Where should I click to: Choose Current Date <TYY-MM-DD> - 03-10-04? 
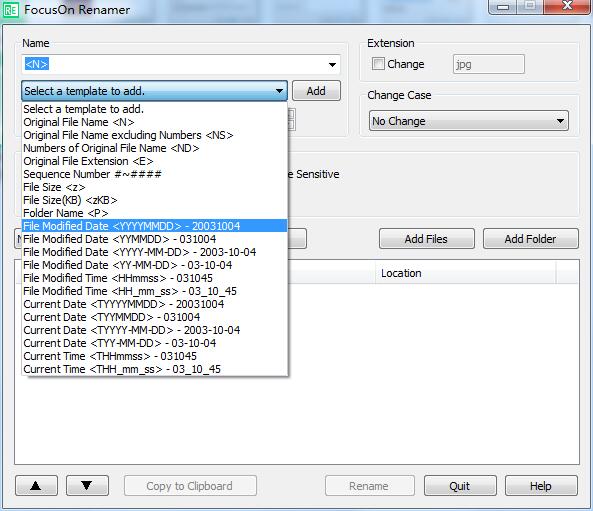pyautogui.click(x=155, y=343)
